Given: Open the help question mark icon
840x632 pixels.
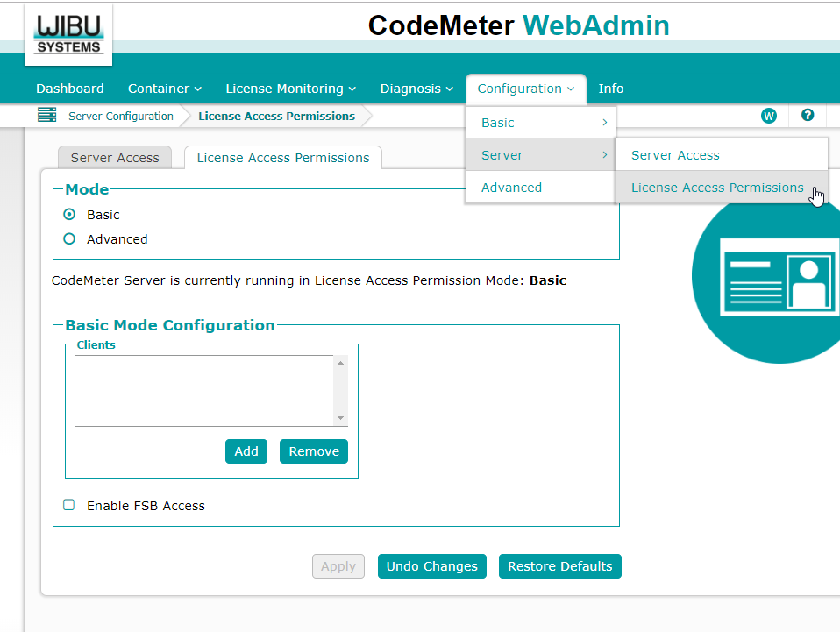Looking at the screenshot, I should tap(808, 116).
